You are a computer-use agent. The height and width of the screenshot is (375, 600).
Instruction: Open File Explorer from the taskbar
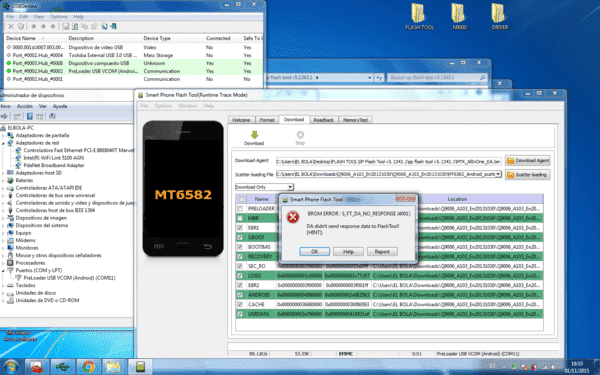114,367
